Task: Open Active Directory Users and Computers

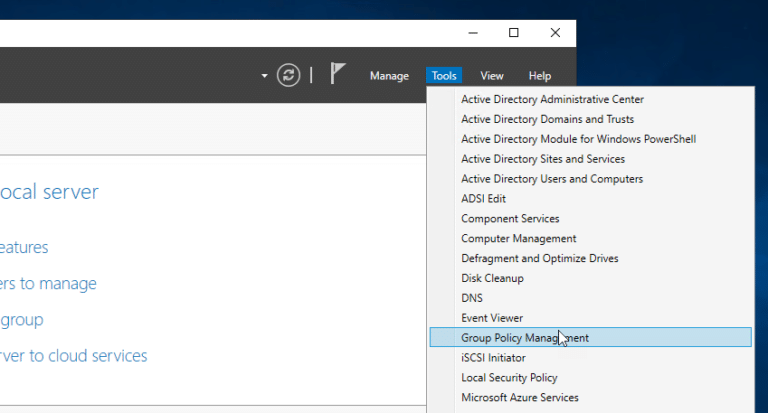Action: (x=551, y=179)
